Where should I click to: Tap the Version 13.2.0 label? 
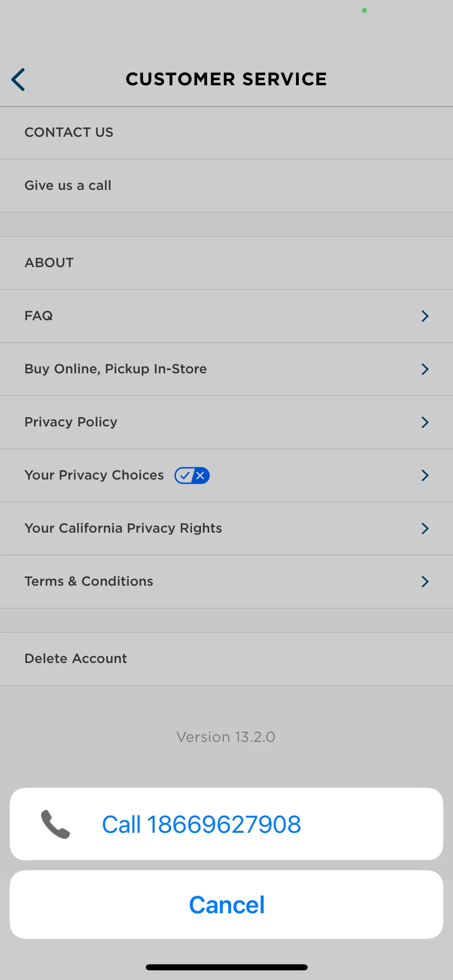226,737
